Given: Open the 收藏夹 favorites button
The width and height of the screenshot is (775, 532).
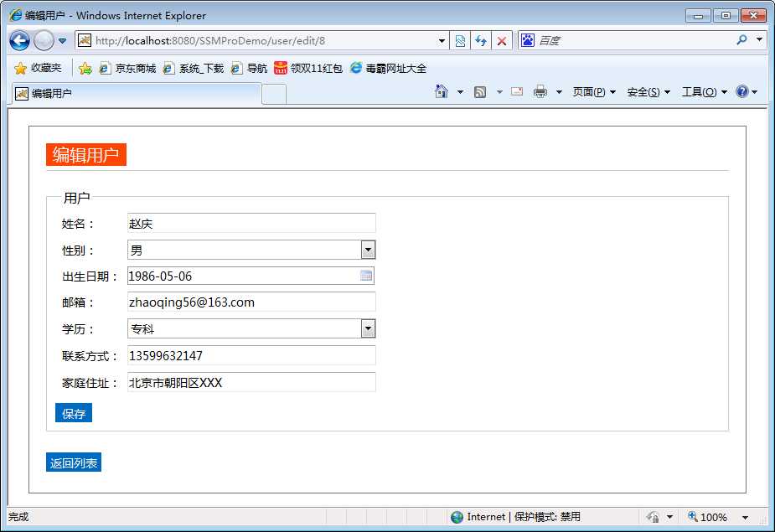Looking at the screenshot, I should coord(38,68).
